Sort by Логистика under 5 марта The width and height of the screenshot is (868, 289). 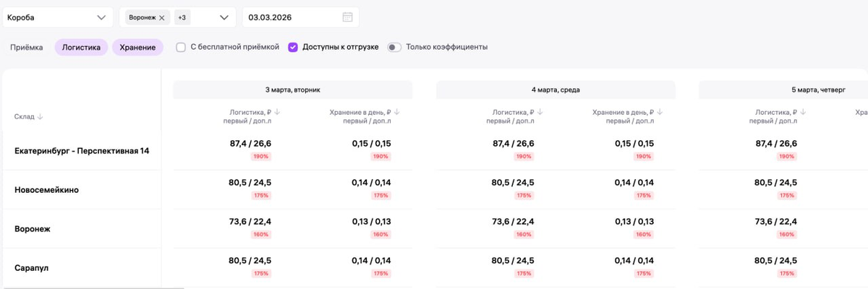(x=804, y=112)
